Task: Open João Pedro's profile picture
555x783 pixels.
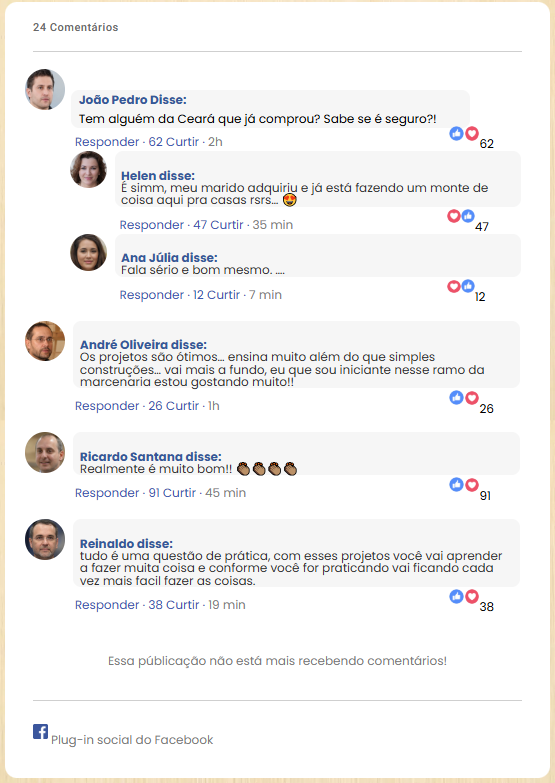Action: coord(45,89)
